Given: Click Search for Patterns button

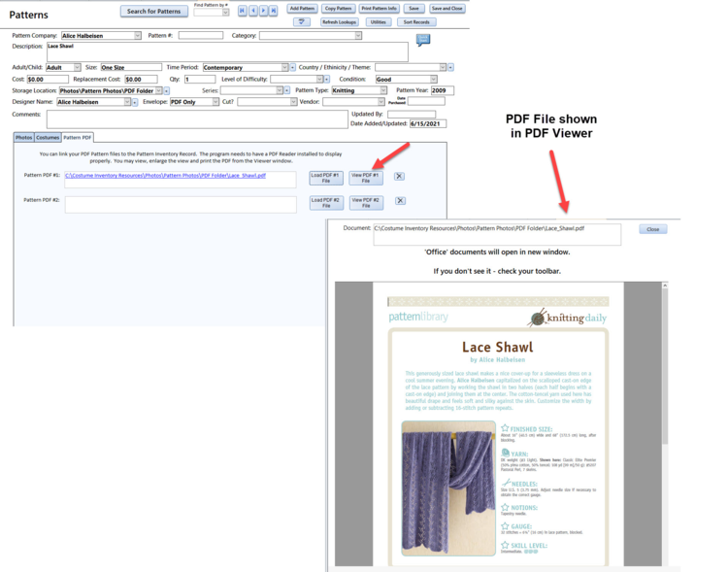Looking at the screenshot, I should [154, 12].
